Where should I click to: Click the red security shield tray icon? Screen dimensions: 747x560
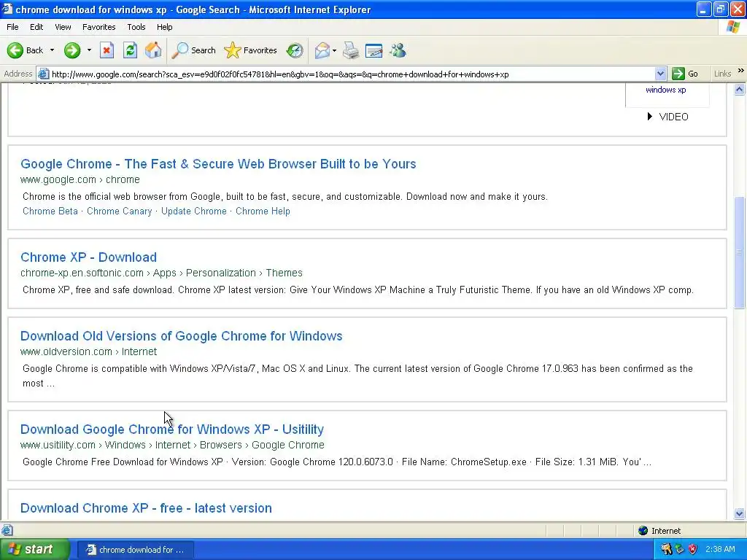(x=693, y=549)
